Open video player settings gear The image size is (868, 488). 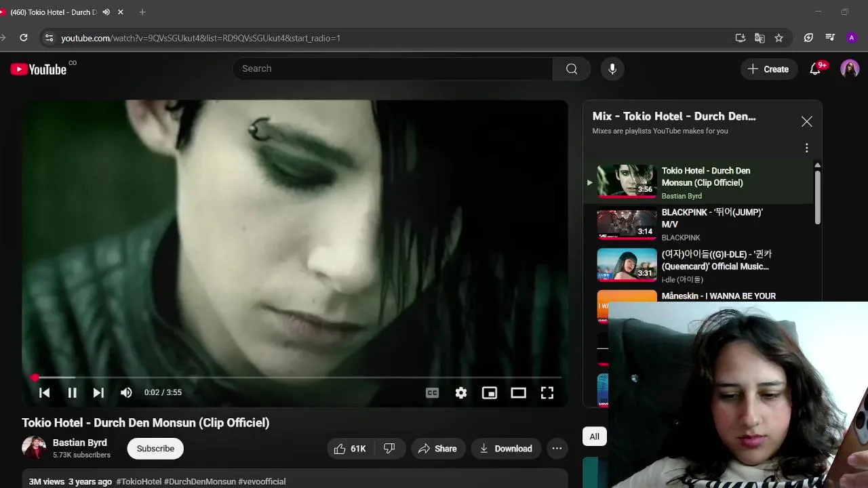(461, 392)
